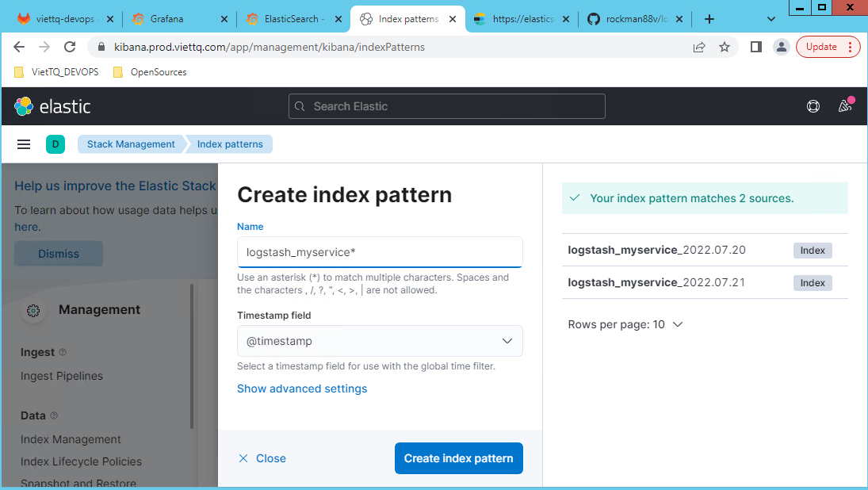Click the index pattern Name field

(x=380, y=252)
